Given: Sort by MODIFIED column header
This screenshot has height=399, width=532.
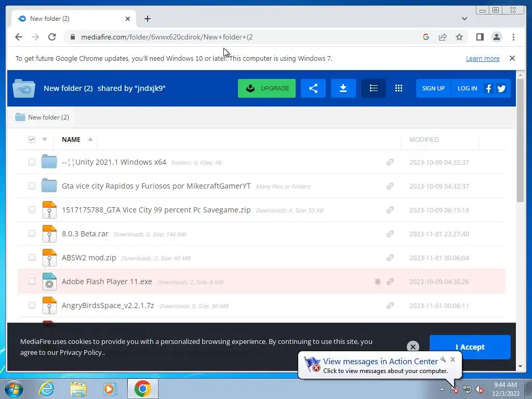Looking at the screenshot, I should pyautogui.click(x=424, y=139).
